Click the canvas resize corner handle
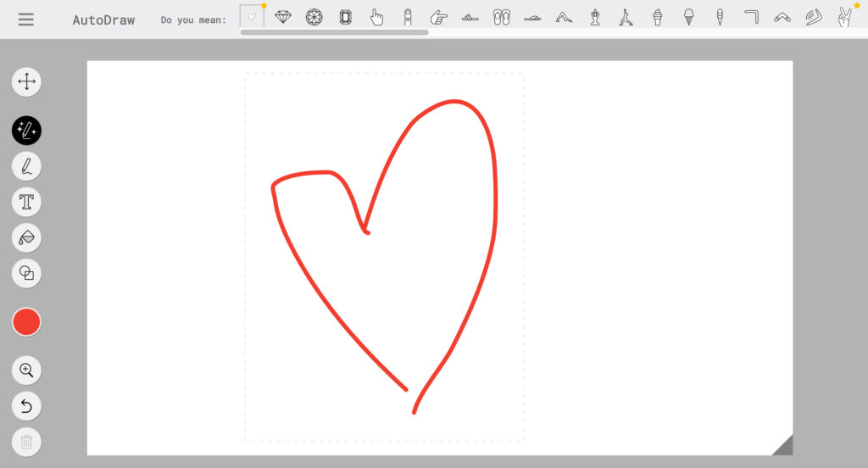 (784, 447)
